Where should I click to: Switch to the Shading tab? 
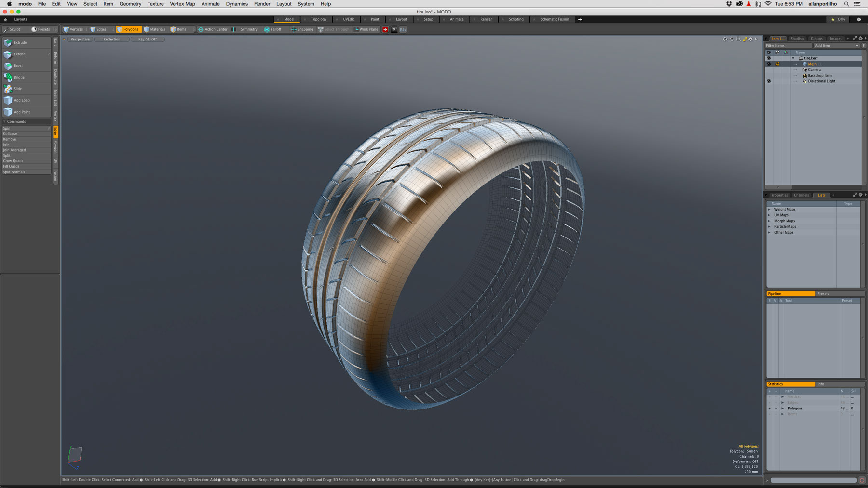click(x=797, y=39)
